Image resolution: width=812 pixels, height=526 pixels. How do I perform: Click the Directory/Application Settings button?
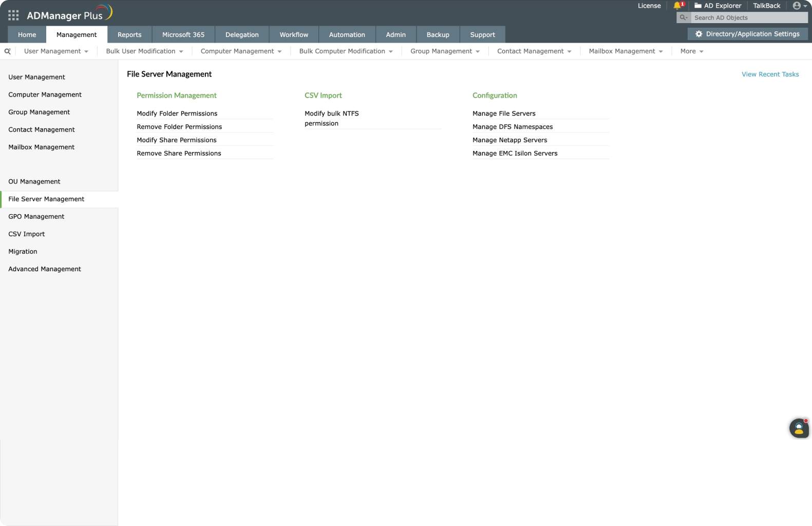coord(747,34)
